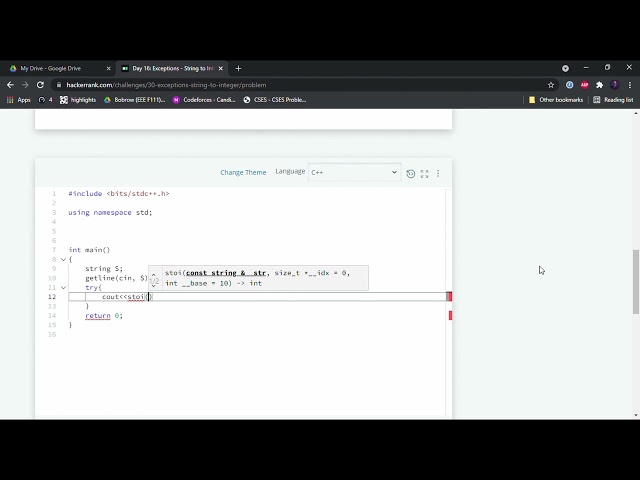Open Other bookmarks folder

[556, 100]
